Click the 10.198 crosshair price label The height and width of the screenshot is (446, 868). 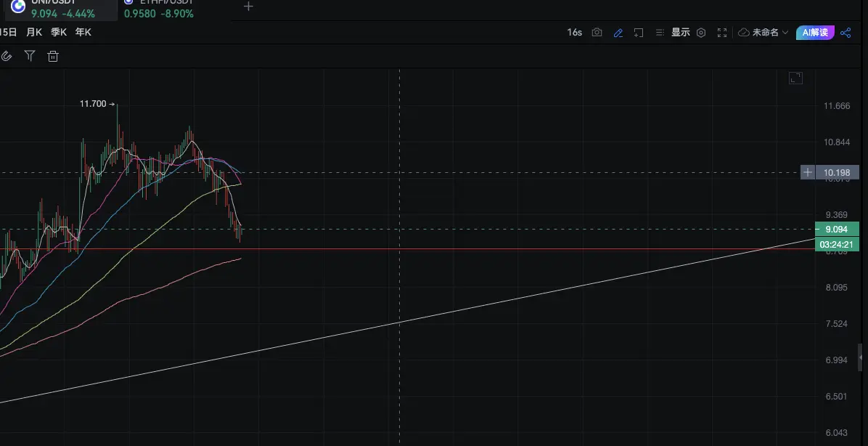[x=837, y=172]
